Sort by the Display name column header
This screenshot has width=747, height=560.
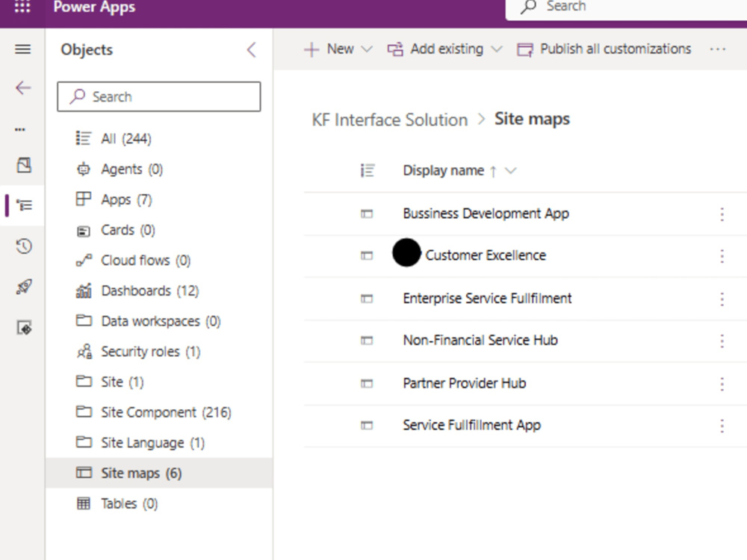tap(444, 170)
